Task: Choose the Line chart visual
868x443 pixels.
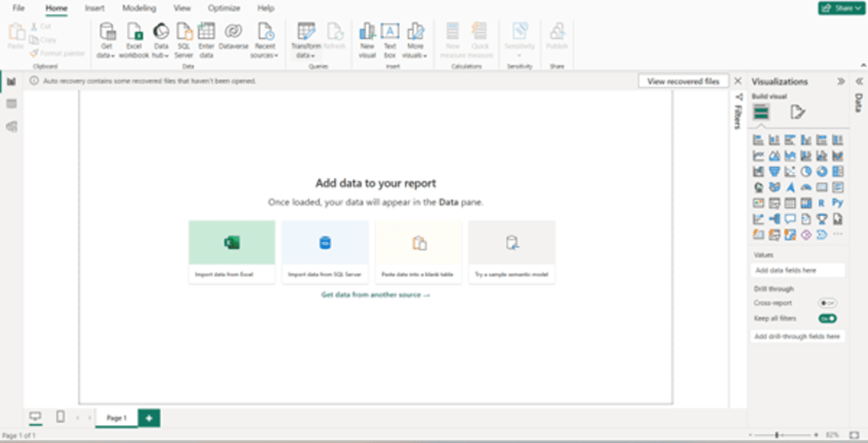Action: 758,156
